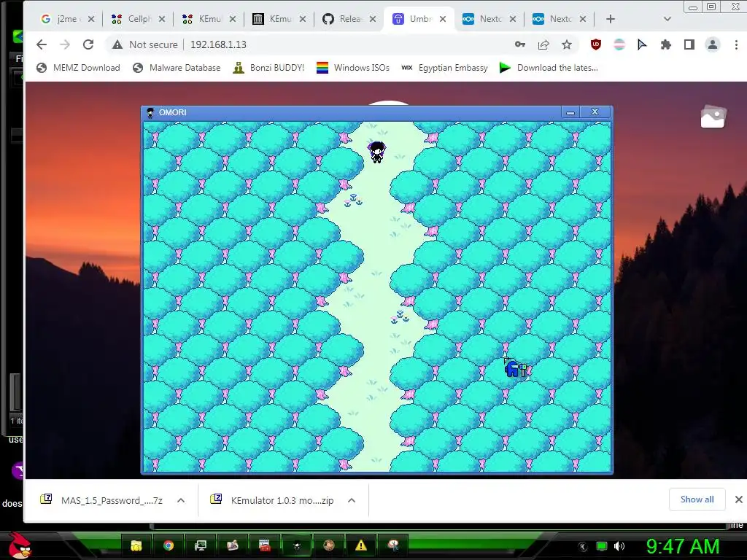
Task: Go back to the previous page
Action: coord(42,44)
